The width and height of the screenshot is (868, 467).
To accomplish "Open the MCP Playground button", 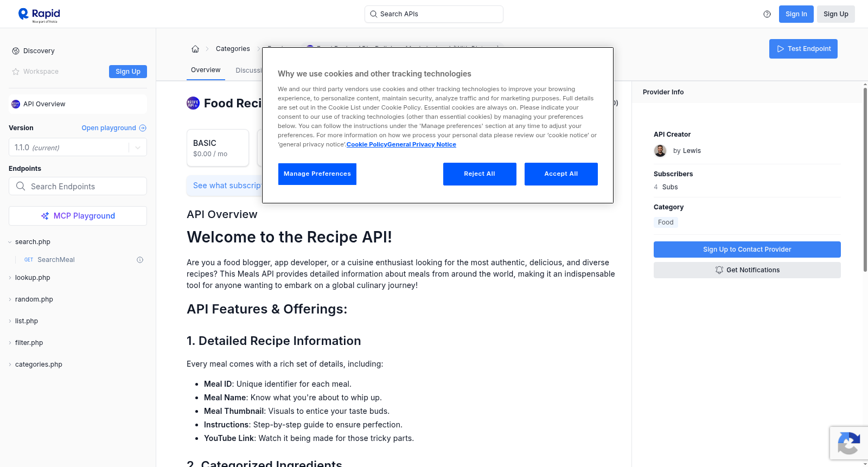I will (78, 216).
